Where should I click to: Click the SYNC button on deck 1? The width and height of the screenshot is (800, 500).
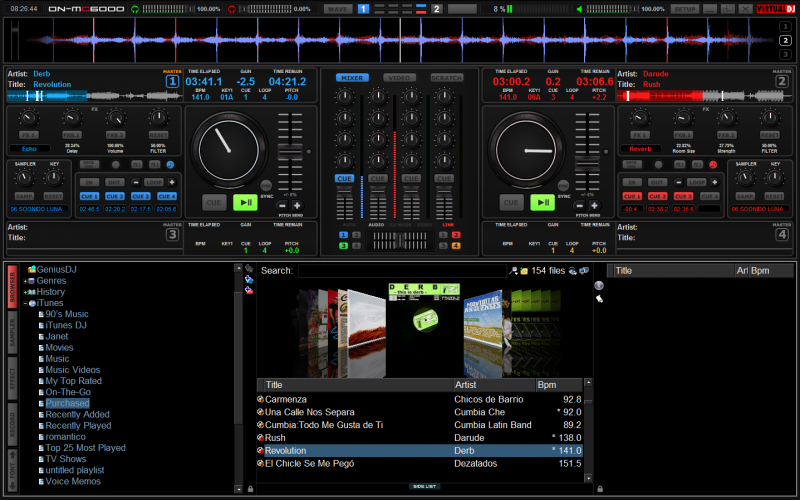click(x=266, y=186)
